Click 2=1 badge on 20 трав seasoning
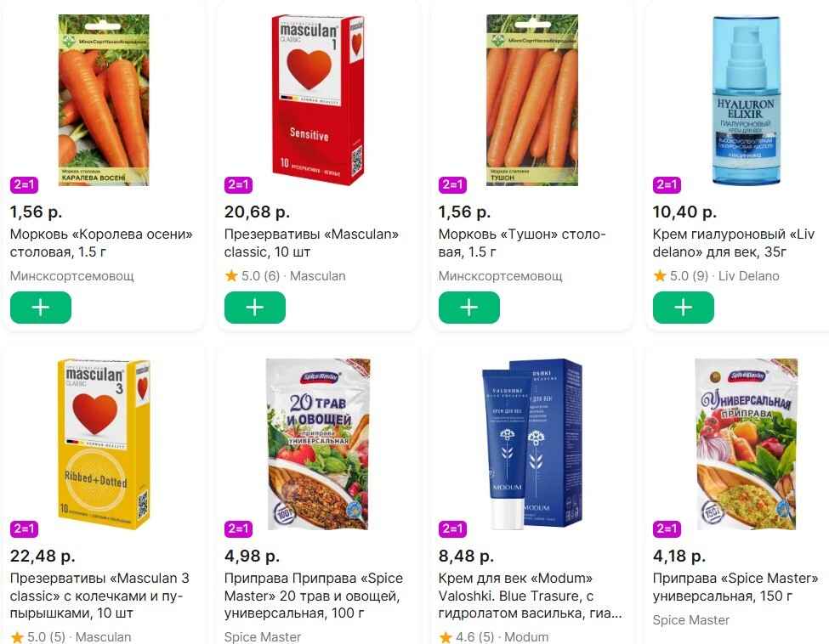829x644 pixels. pos(238,528)
